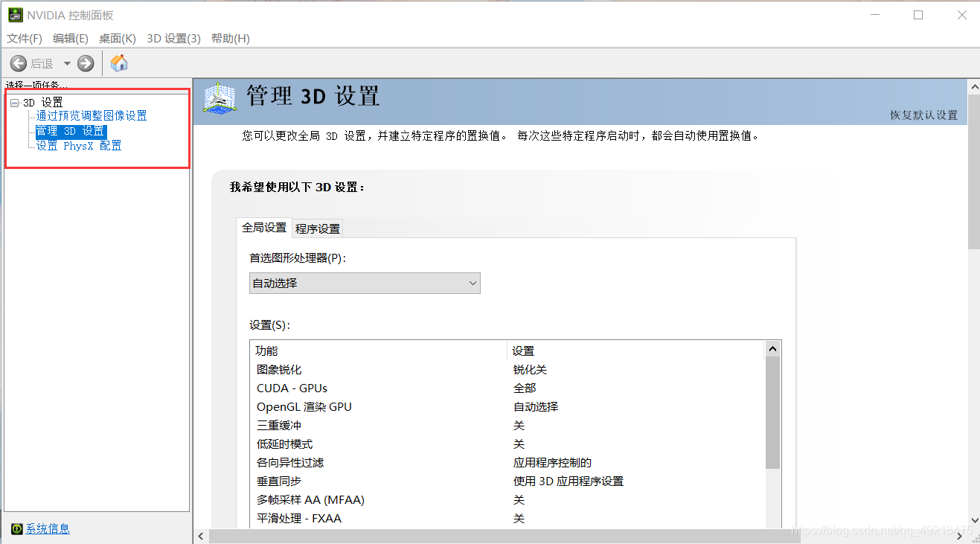The width and height of the screenshot is (980, 544).
Task: Click settings list scroll-up arrow
Action: 772,348
